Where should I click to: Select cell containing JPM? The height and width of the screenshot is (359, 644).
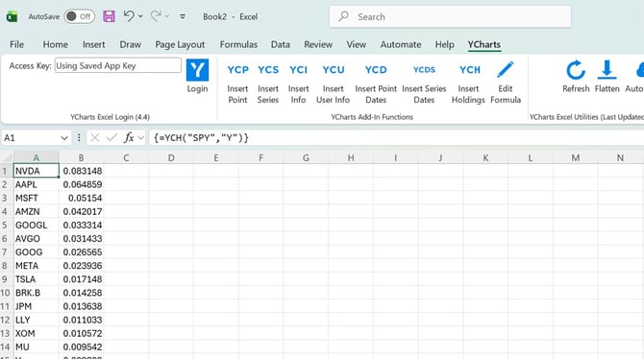[37, 306]
